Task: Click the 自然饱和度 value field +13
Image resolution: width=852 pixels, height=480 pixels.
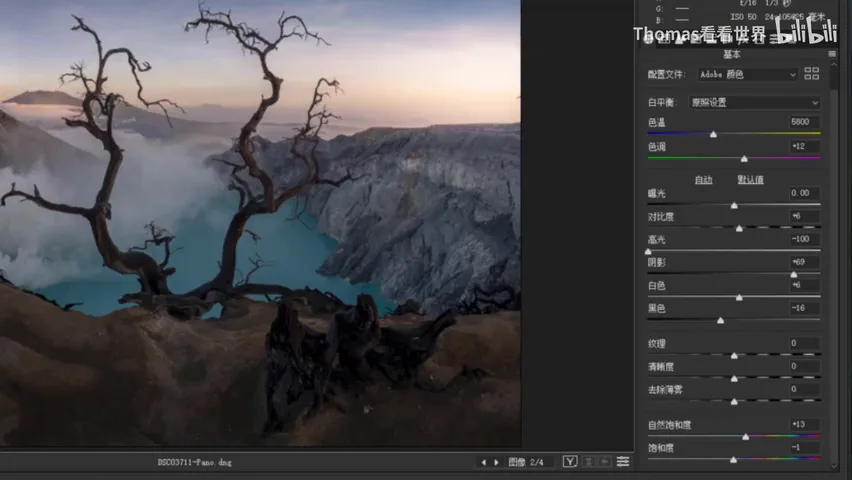Action: [804, 424]
